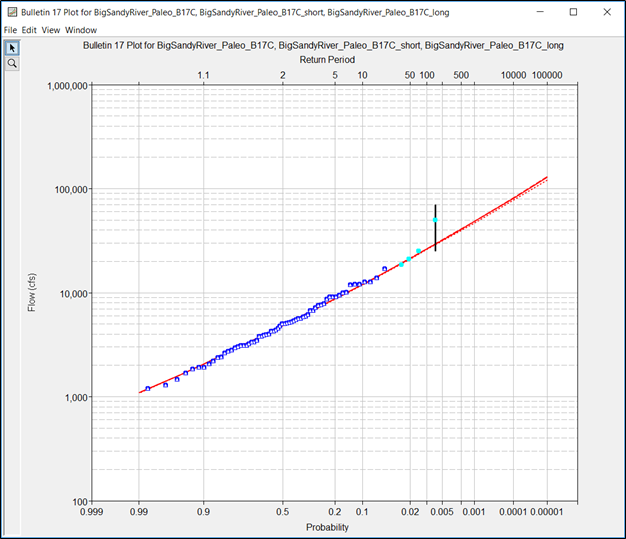Activate the magnifier zoom tool
This screenshot has height=539, width=626.
(x=12, y=63)
